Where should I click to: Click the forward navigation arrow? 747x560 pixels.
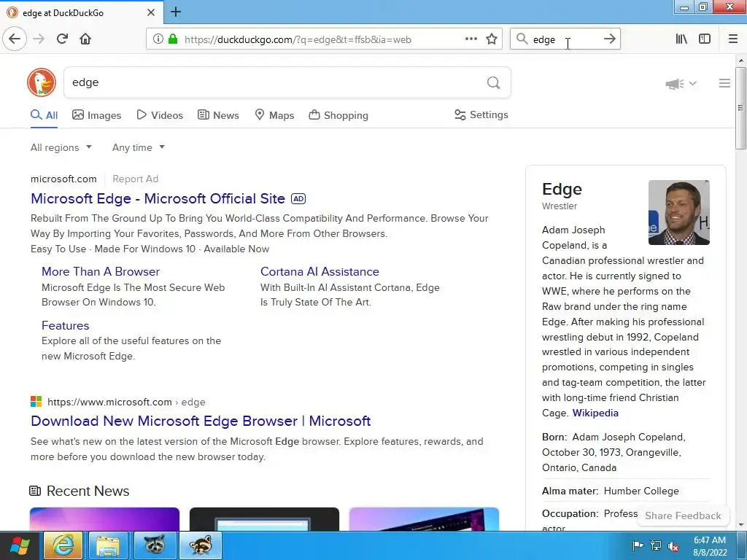39,39
